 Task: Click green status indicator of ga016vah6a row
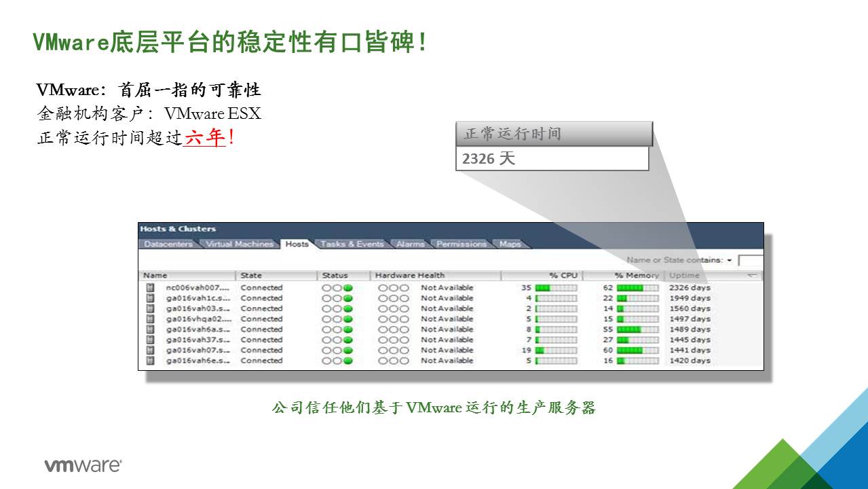tap(348, 329)
